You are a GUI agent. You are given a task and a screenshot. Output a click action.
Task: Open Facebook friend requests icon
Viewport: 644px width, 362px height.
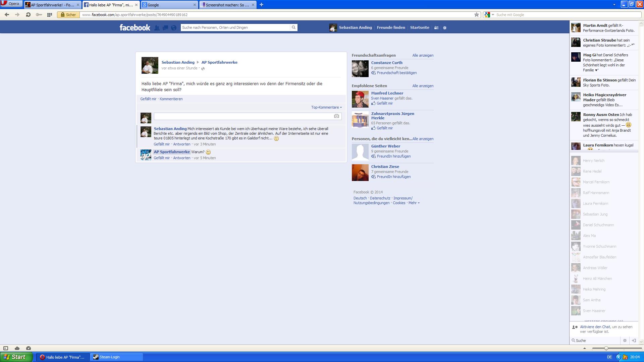157,28
